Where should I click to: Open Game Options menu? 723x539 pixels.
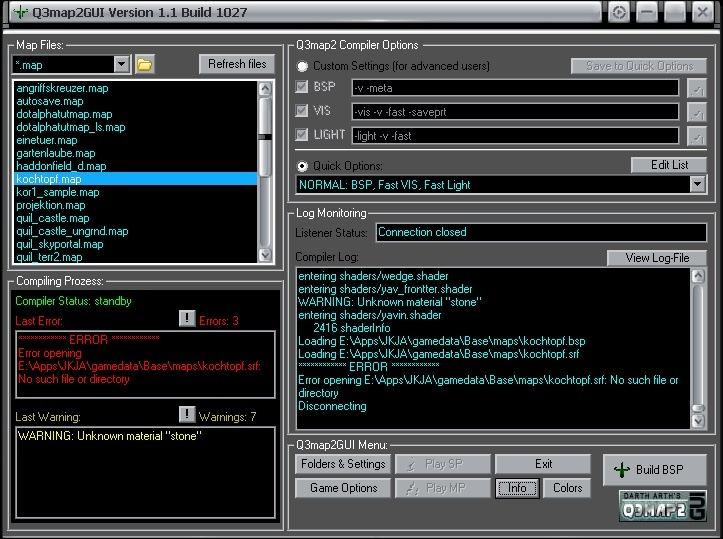tap(343, 488)
